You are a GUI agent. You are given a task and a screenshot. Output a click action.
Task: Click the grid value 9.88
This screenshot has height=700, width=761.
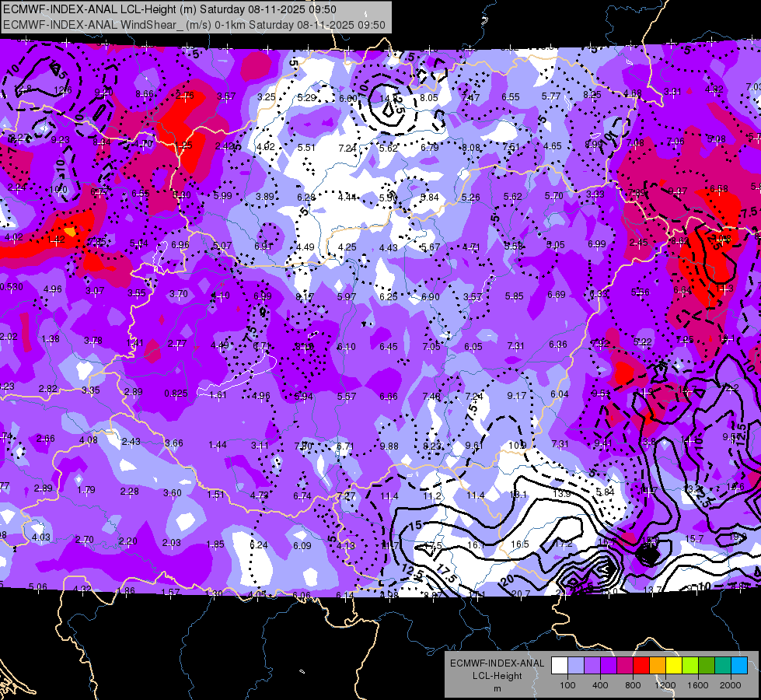(389, 446)
